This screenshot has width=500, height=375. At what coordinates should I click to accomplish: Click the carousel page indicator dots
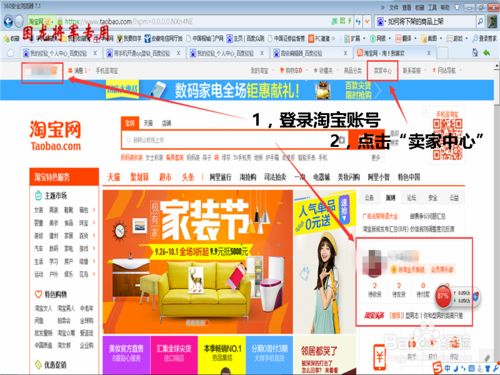click(x=198, y=323)
